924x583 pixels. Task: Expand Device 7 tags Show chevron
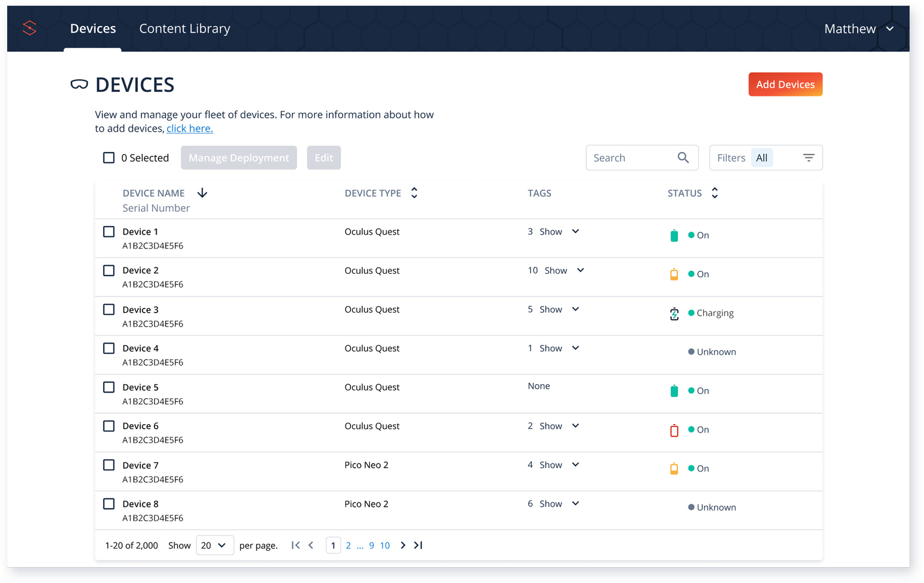coord(575,465)
